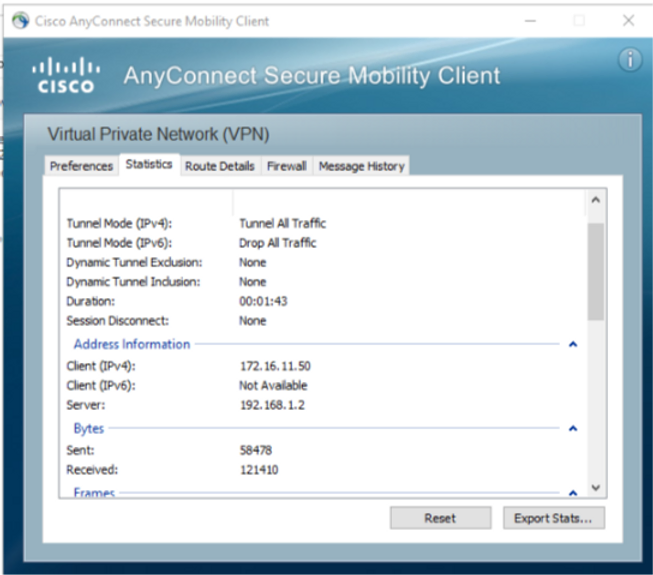This screenshot has width=653, height=575.
Task: Click the Duration value 00:01:43
Action: point(263,301)
